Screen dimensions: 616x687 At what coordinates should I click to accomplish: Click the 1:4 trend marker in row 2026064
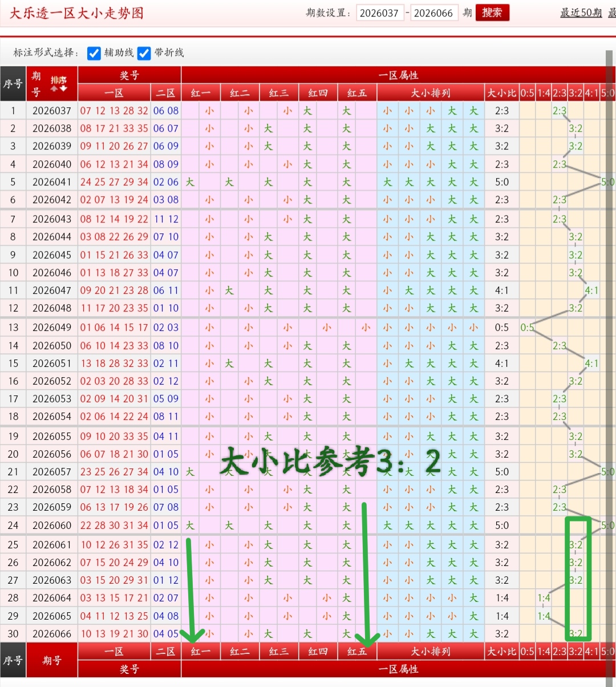coord(544,598)
